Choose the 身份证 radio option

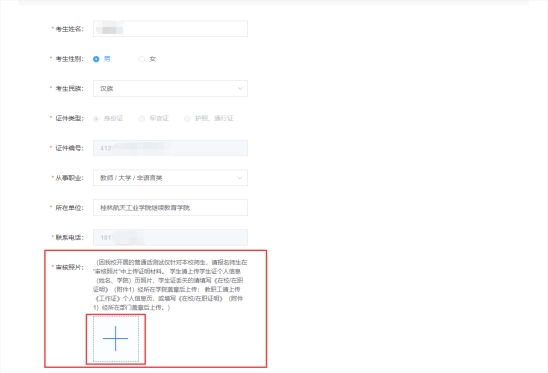pyautogui.click(x=96, y=119)
